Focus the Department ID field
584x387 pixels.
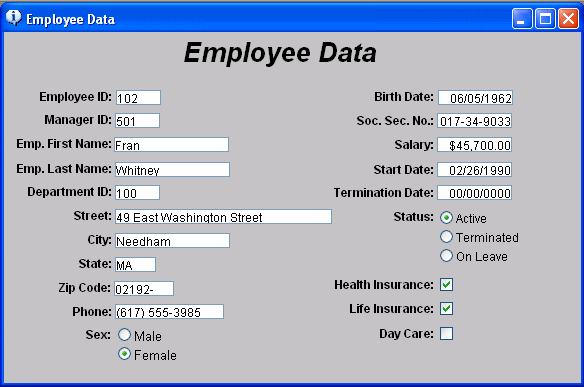137,193
